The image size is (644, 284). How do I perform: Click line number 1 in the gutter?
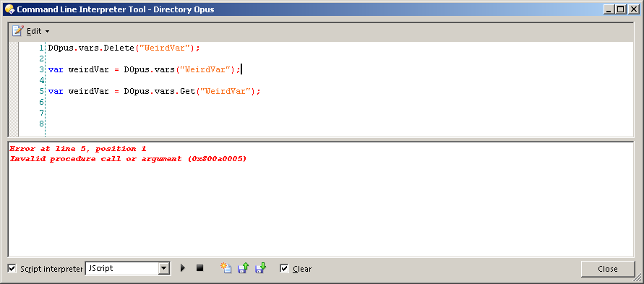pos(41,48)
